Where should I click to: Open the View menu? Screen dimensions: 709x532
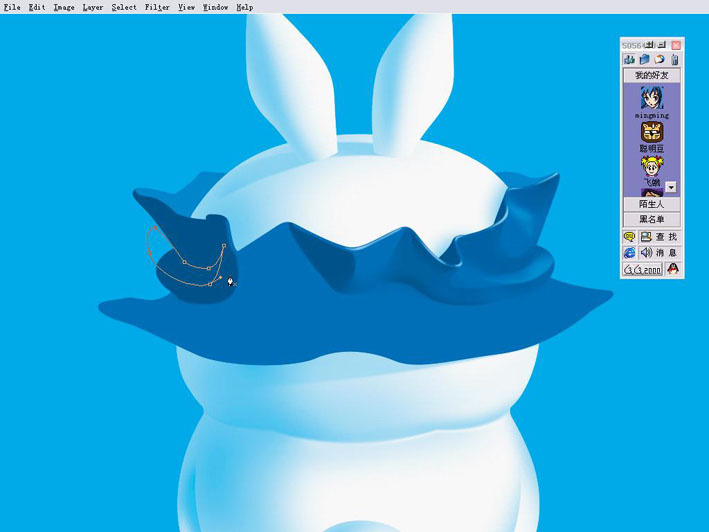point(186,7)
